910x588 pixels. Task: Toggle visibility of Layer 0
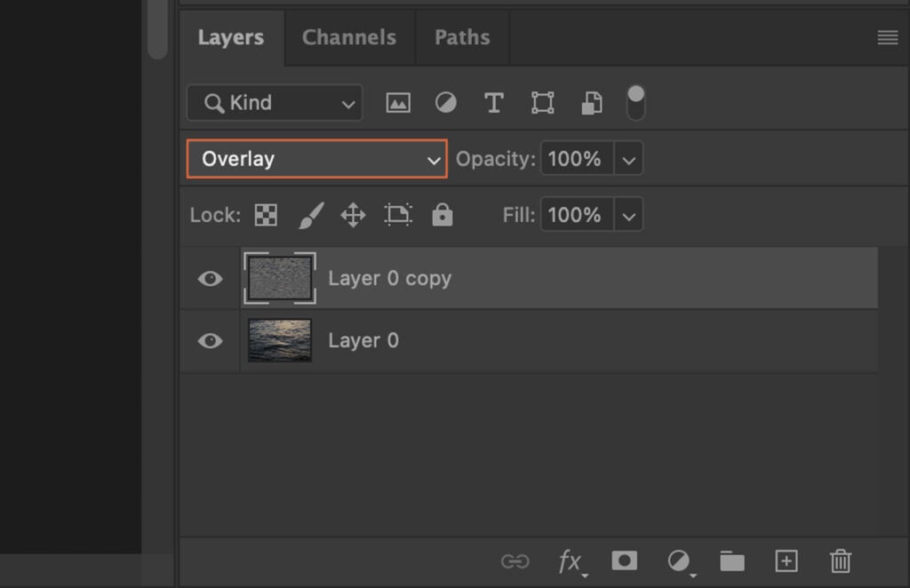click(x=209, y=340)
